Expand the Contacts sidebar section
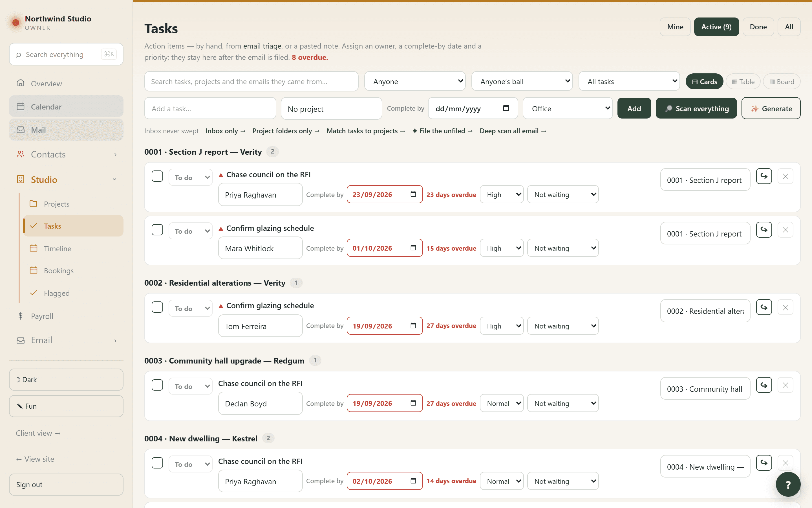This screenshot has width=812, height=508. [x=66, y=154]
